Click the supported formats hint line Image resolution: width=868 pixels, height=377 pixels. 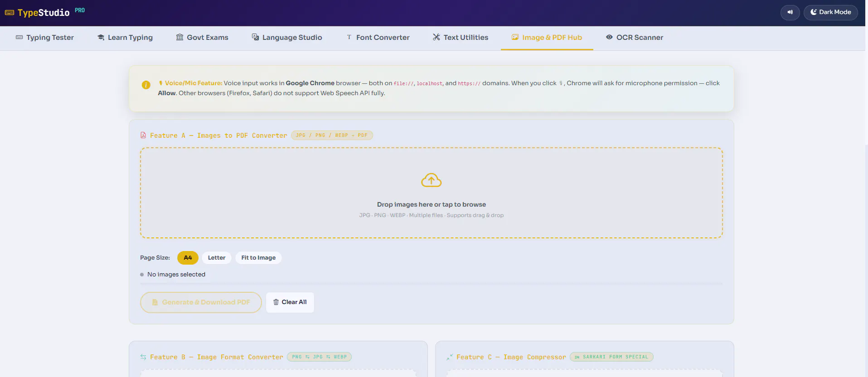(x=432, y=215)
